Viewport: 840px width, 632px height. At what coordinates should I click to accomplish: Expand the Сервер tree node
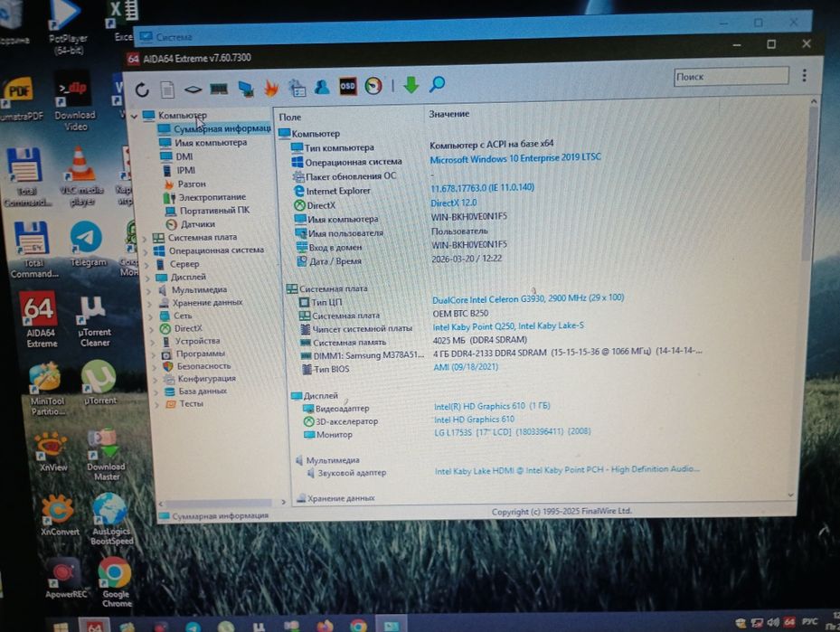146,265
